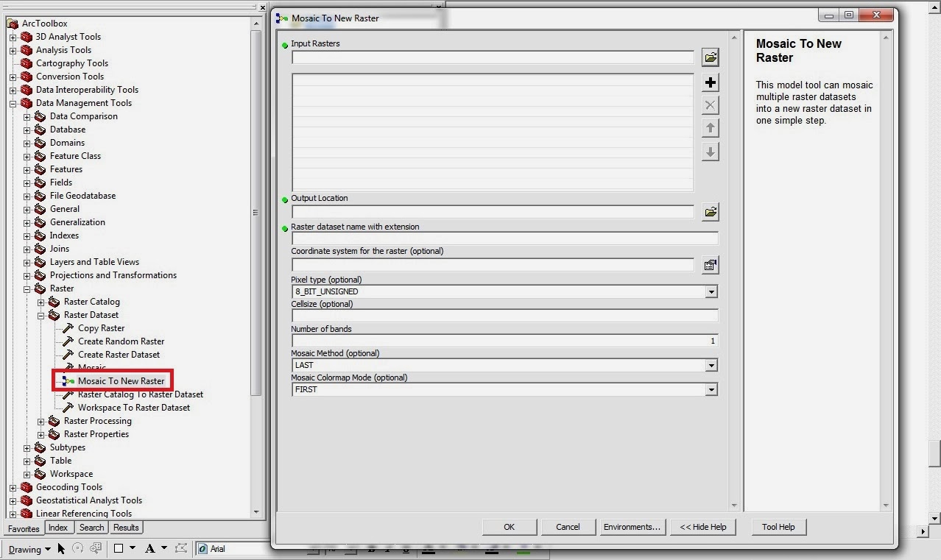Open rectangle tool shape dropdown arrow
The width and height of the screenshot is (941, 560).
coord(133,548)
